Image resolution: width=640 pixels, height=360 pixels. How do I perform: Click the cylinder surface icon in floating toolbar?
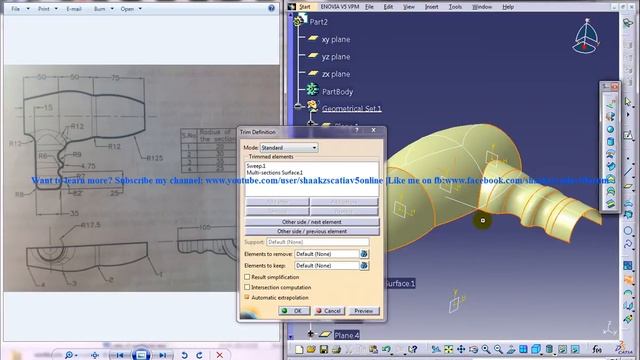(610, 142)
